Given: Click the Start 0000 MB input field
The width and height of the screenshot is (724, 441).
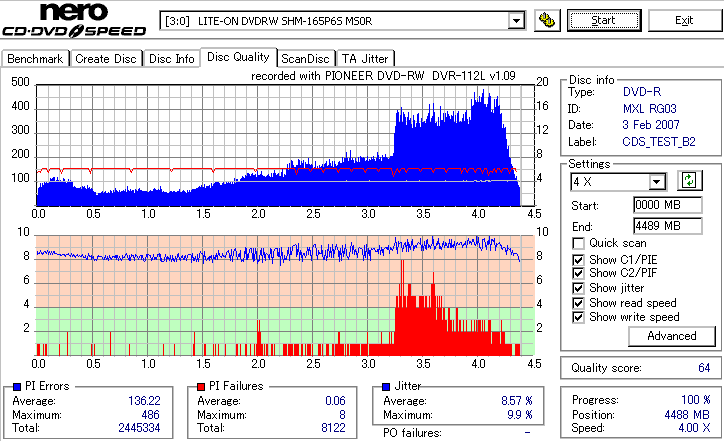Looking at the screenshot, I should pyautogui.click(x=668, y=205).
